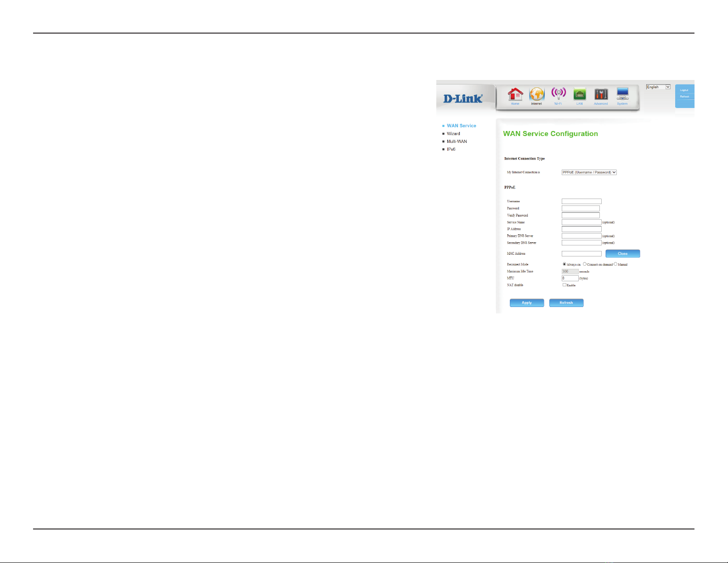This screenshot has width=728, height=563.
Task: Focus the Secondary DNS Server field
Action: coord(581,243)
